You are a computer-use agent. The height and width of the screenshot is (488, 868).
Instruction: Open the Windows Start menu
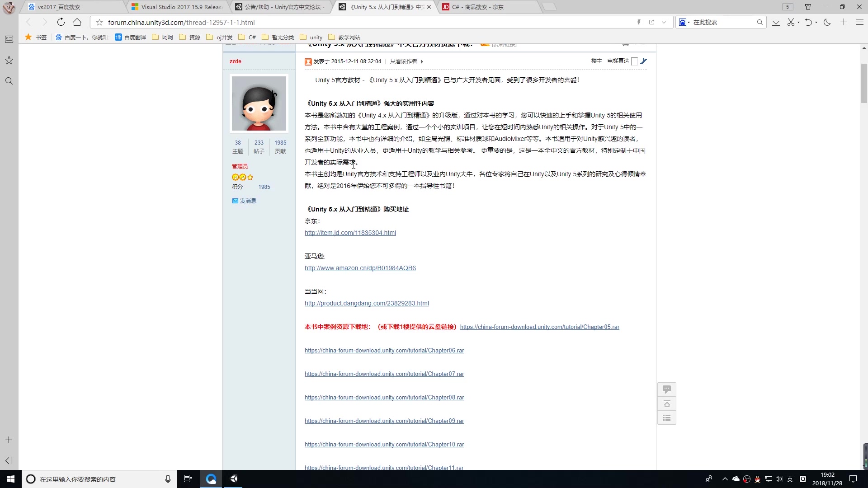coord(11,479)
